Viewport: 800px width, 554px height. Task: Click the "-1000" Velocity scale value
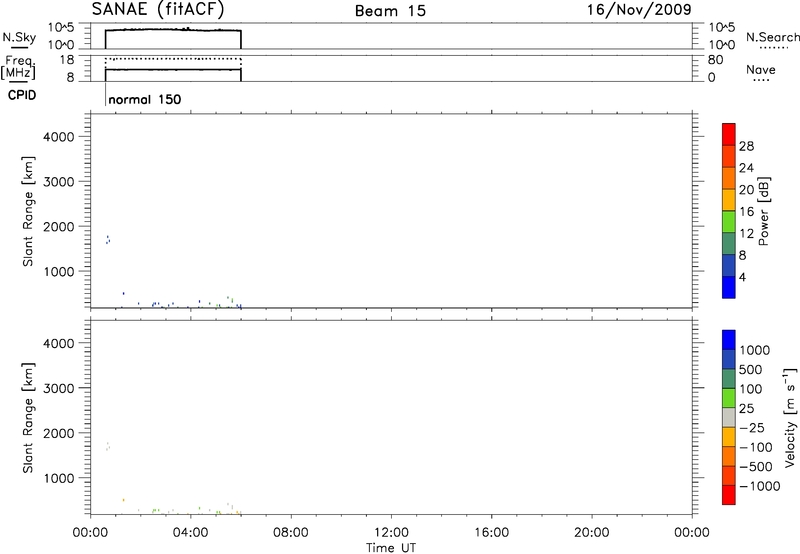(760, 486)
